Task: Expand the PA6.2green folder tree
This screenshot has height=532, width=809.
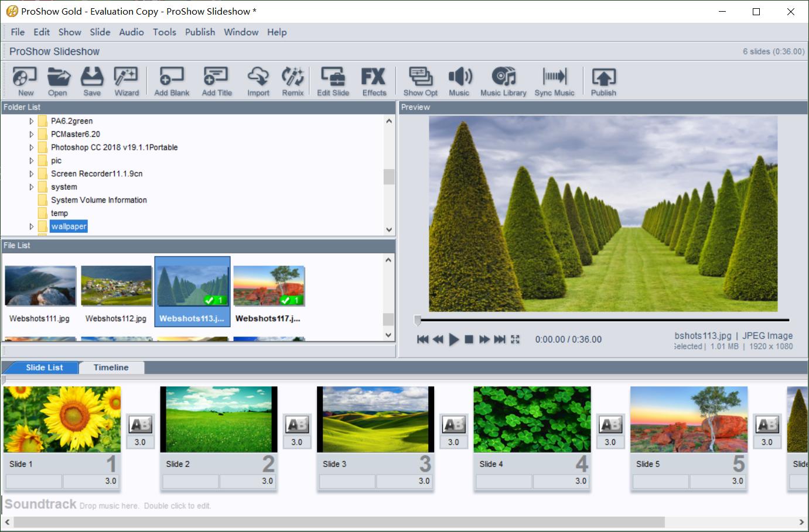Action: [x=32, y=121]
